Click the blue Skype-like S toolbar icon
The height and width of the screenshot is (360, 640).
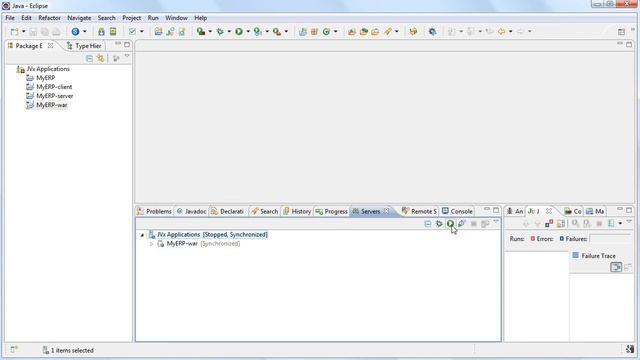pyautogui.click(x=76, y=31)
